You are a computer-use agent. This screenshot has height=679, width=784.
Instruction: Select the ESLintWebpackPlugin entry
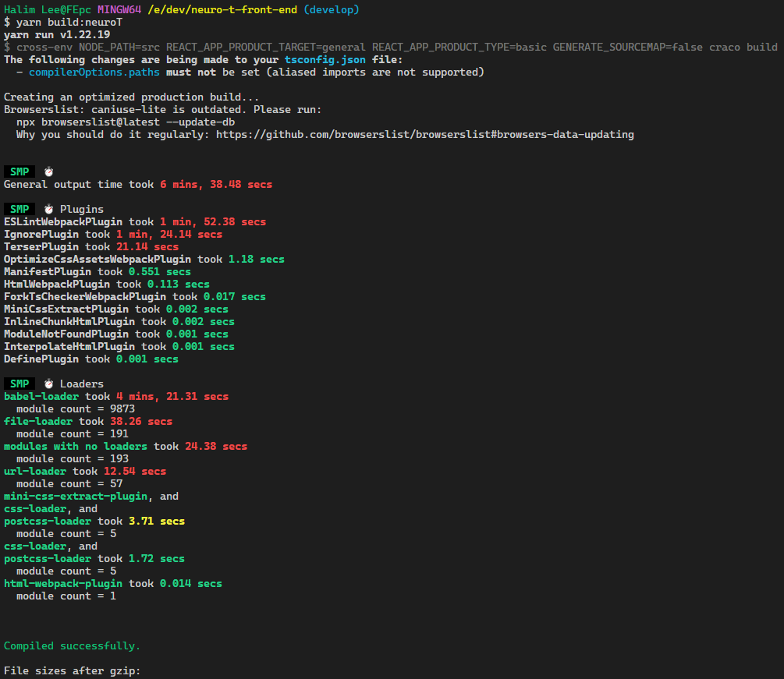[x=62, y=221]
